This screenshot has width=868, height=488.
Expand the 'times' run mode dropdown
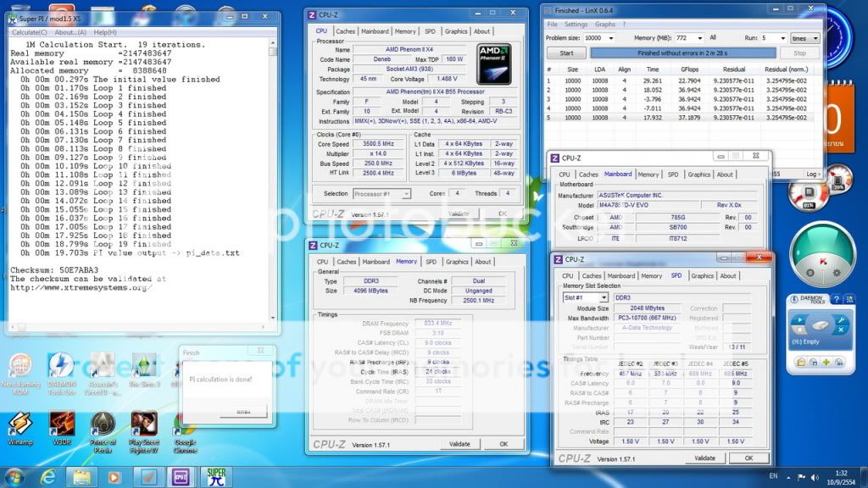coord(815,38)
